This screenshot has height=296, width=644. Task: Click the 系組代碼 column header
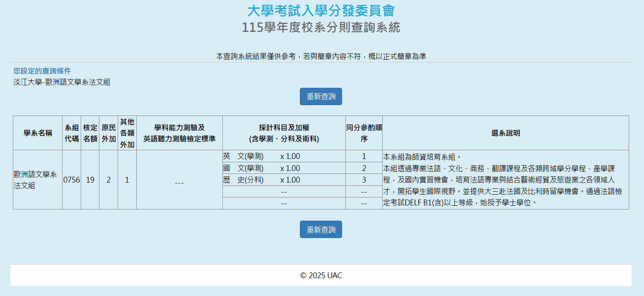pos(72,133)
